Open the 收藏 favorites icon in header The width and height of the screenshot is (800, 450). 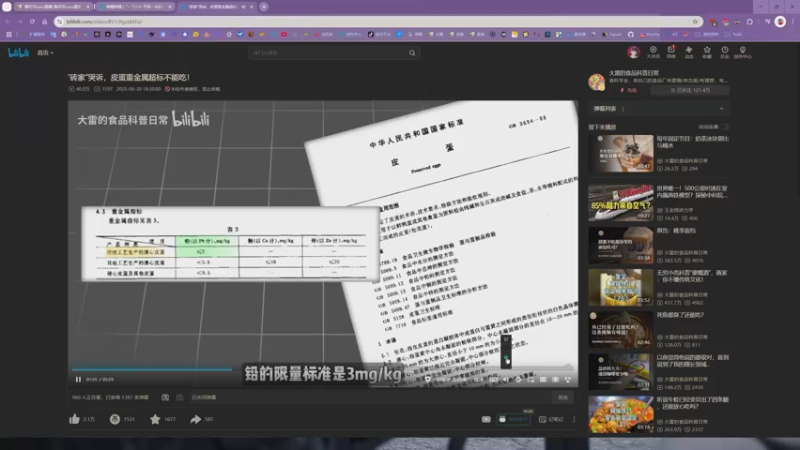tap(707, 52)
